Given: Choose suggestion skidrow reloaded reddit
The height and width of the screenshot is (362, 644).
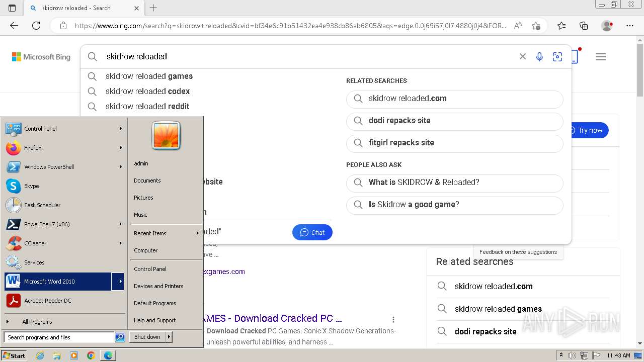Looking at the screenshot, I should [x=147, y=107].
